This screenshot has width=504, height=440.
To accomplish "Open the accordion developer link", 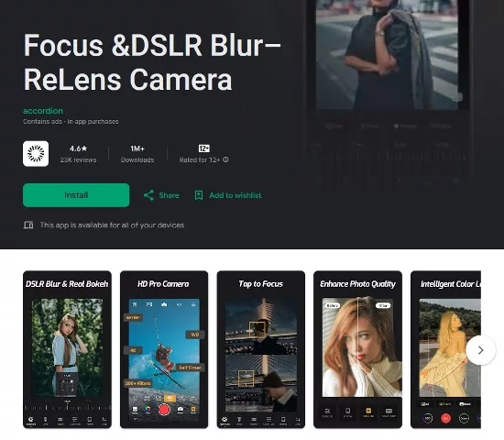I will click(43, 111).
